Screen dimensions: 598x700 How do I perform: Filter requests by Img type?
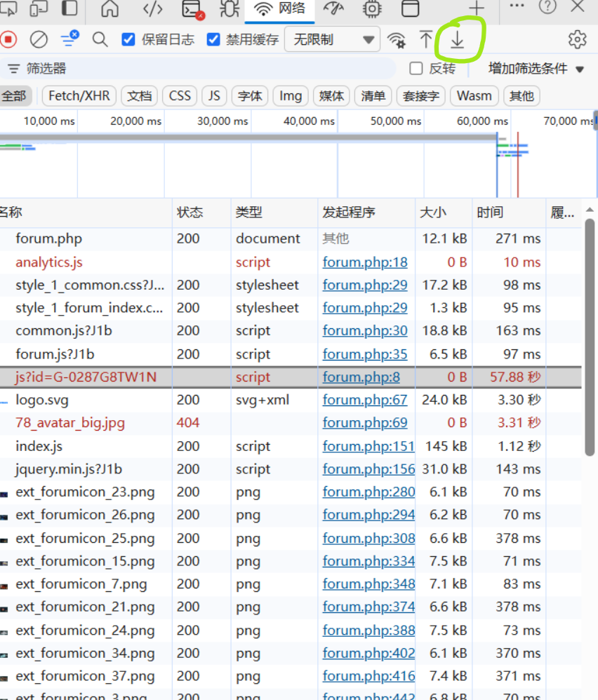tap(291, 95)
